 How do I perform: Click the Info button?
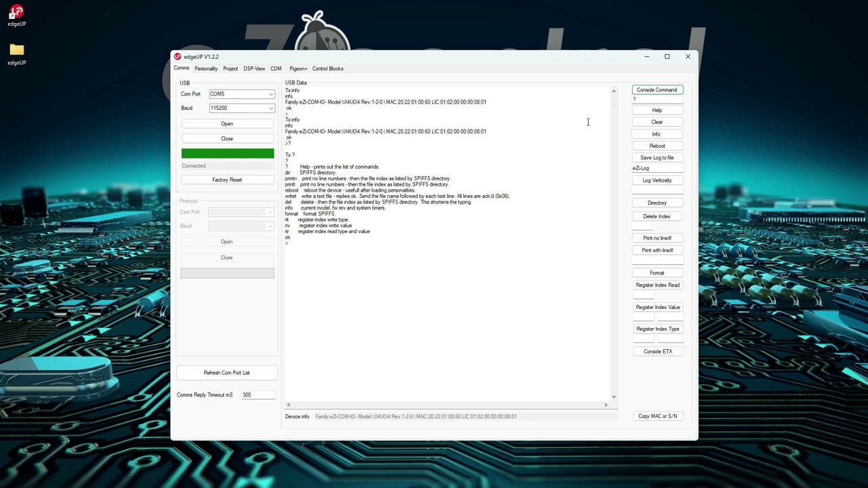pos(656,134)
